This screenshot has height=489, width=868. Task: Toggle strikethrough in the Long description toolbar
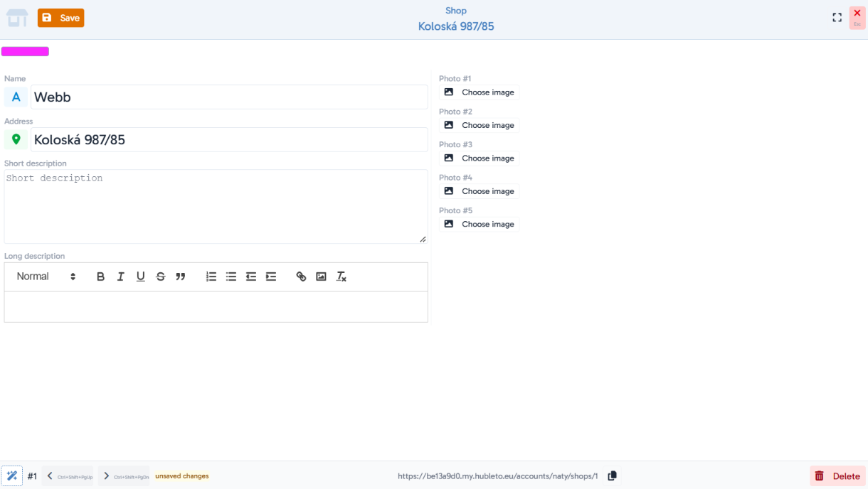(x=161, y=276)
